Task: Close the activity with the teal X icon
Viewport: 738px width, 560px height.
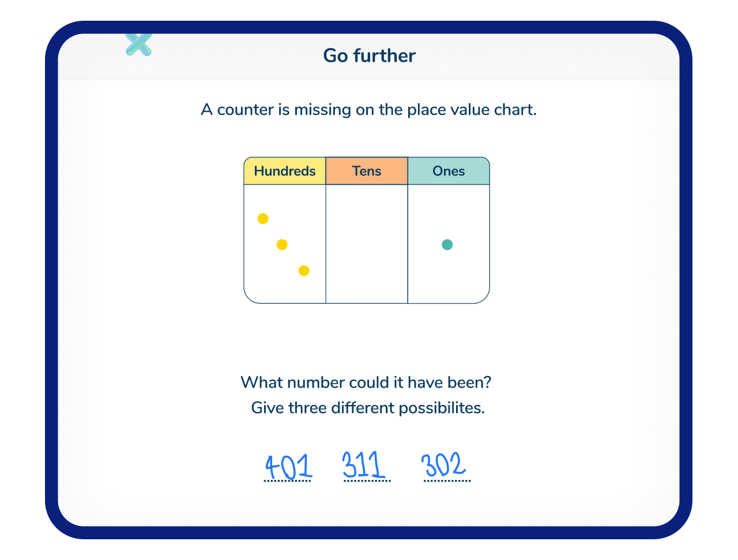Action: (x=138, y=44)
